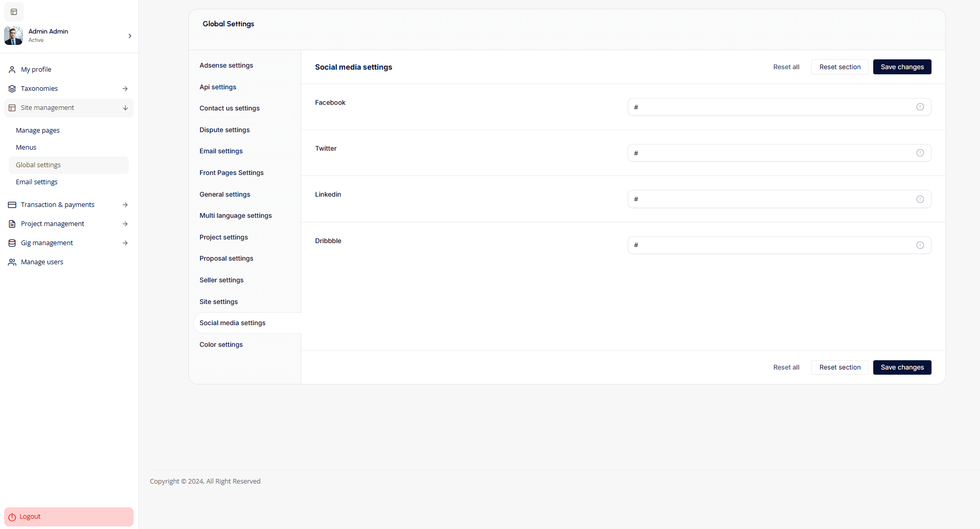Collapse the Site management section
The height and width of the screenshot is (529, 980).
click(125, 108)
